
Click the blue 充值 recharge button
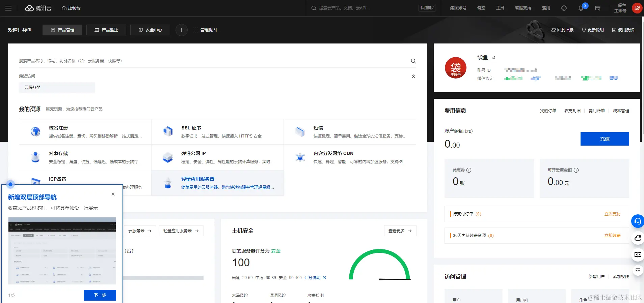605,139
